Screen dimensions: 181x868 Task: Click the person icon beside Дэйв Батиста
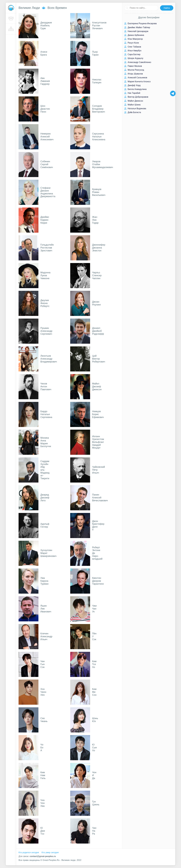click(125, 112)
